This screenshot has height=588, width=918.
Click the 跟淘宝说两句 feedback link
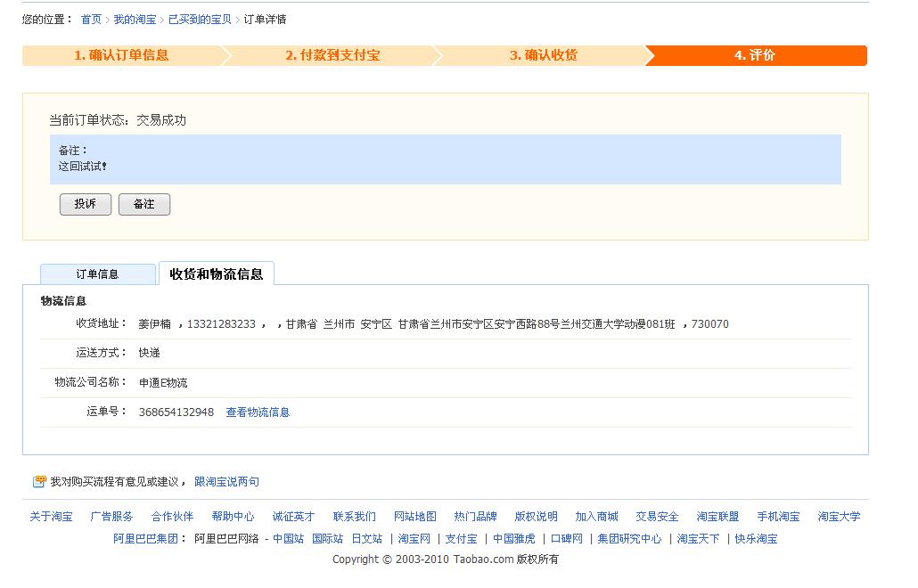[x=226, y=482]
